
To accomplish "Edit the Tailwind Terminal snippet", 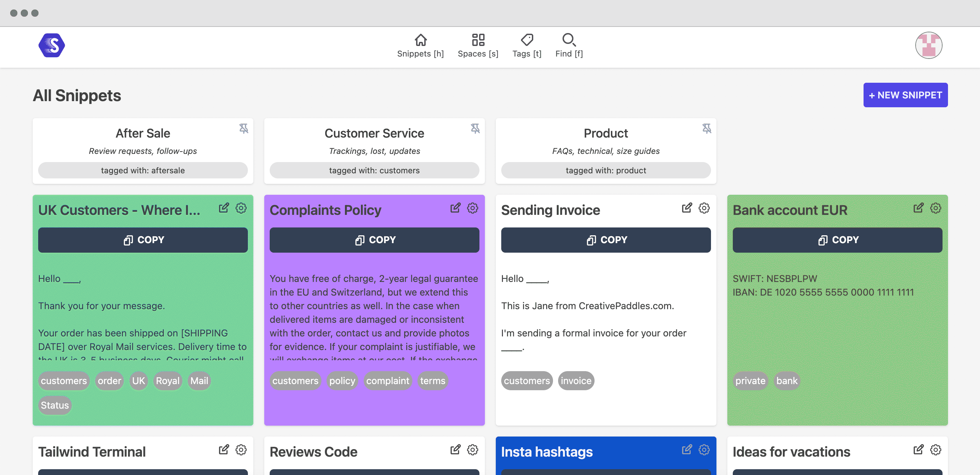I will point(224,449).
